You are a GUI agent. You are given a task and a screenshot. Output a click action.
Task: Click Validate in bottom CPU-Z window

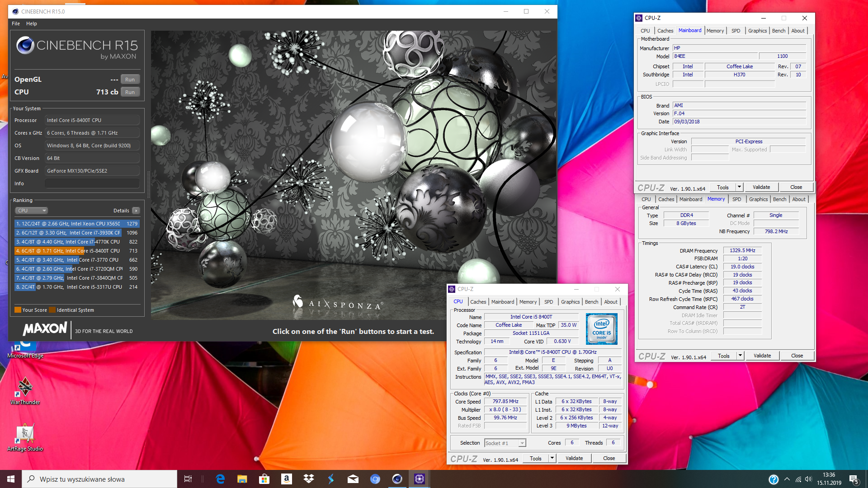pyautogui.click(x=574, y=458)
